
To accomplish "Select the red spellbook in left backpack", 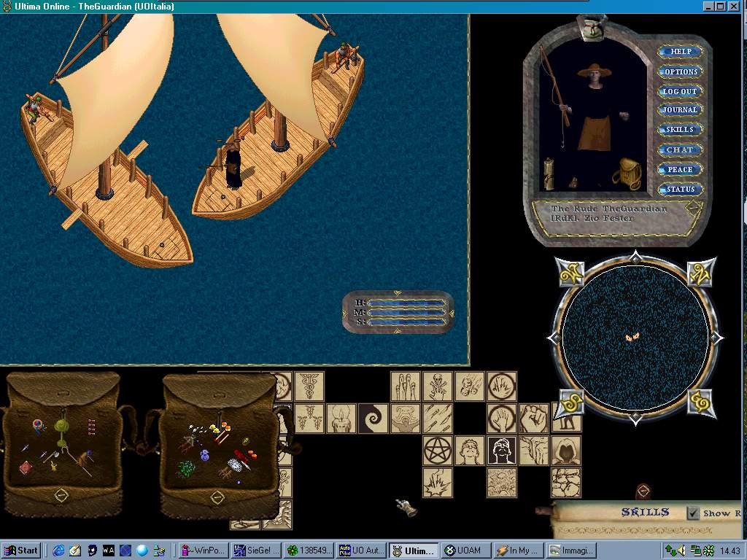I will point(26,467).
